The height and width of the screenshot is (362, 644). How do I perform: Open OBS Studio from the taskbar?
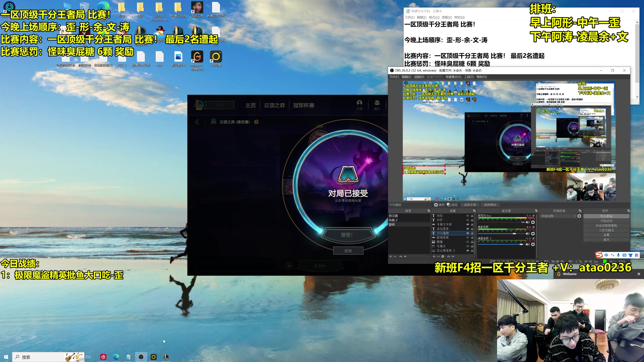pyautogui.click(x=141, y=357)
